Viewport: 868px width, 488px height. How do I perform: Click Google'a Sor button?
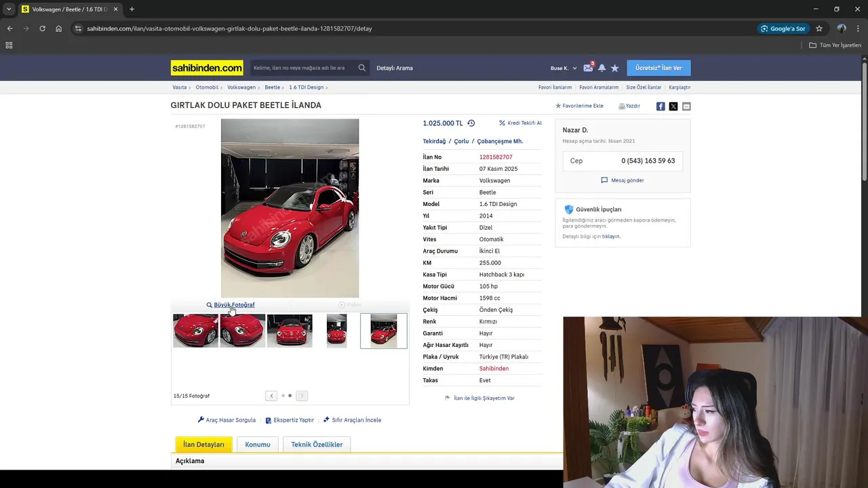click(784, 28)
